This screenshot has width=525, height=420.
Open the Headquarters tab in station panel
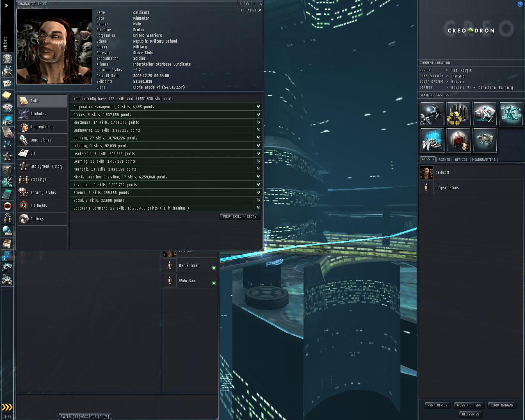tap(484, 160)
